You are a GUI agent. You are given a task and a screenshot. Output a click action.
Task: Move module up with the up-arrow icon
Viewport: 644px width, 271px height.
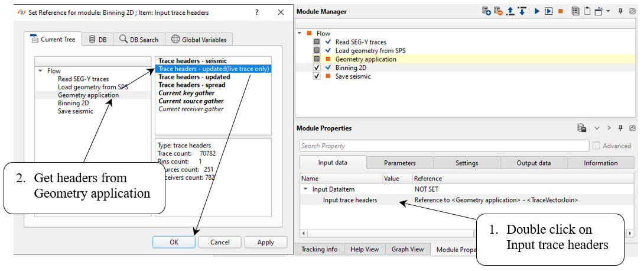point(510,11)
